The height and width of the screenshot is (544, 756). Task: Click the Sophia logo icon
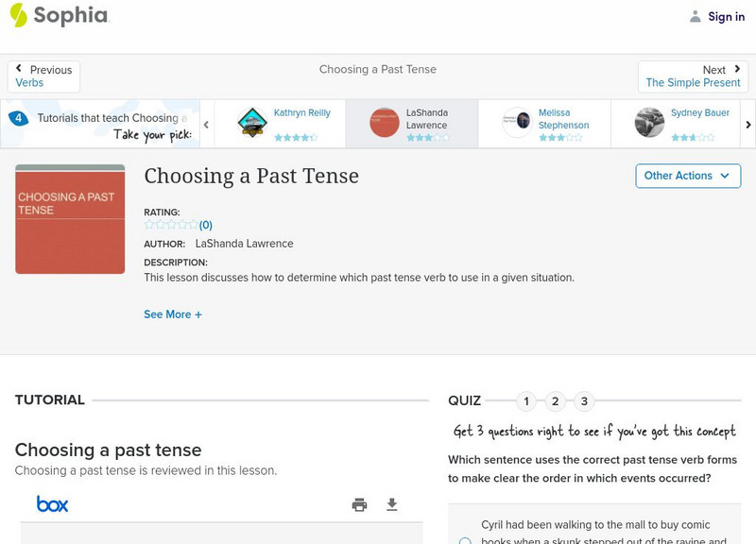tap(19, 15)
